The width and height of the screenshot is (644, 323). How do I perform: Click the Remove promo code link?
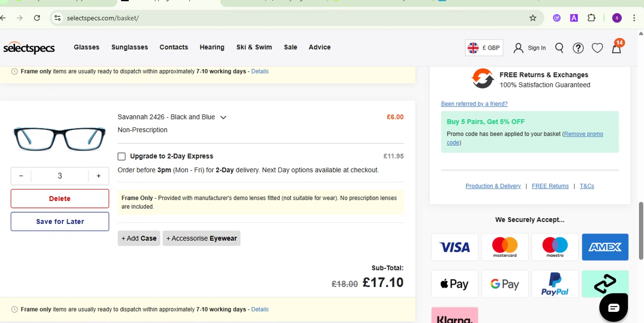583,134
